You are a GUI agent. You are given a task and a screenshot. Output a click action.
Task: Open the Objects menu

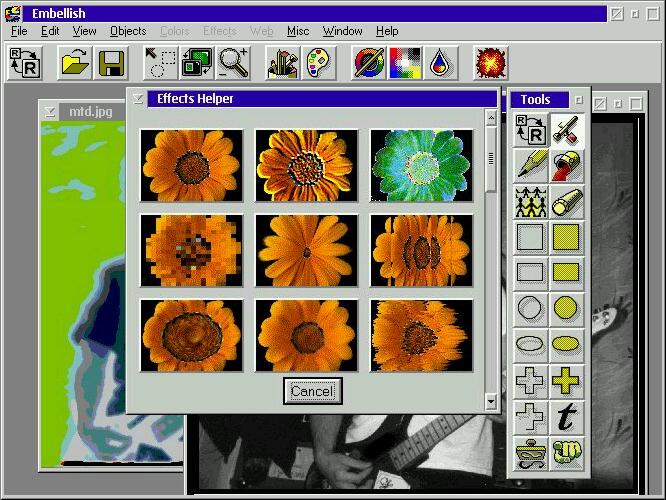128,31
